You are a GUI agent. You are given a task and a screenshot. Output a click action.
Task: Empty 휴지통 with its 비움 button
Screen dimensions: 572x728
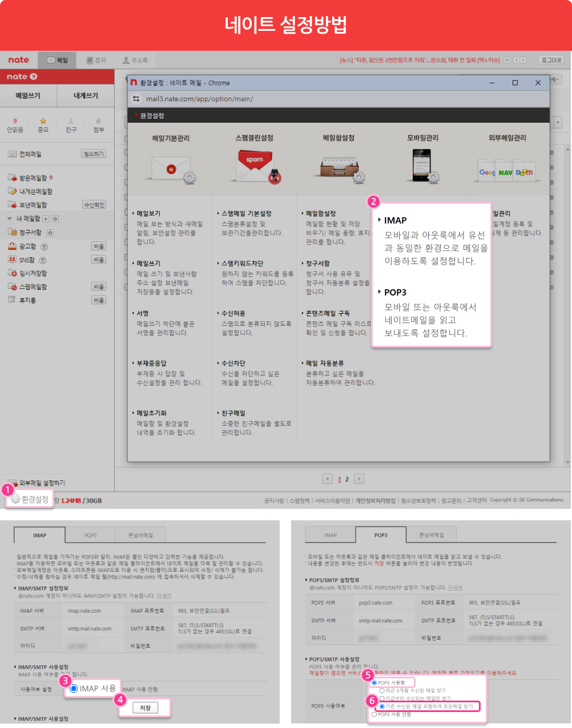99,300
